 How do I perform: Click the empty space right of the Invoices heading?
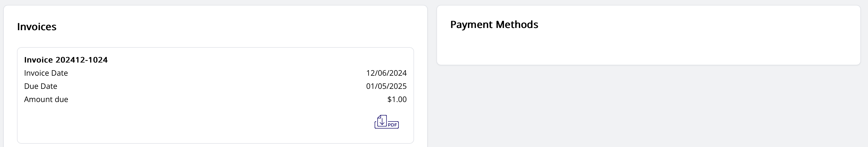[236, 27]
